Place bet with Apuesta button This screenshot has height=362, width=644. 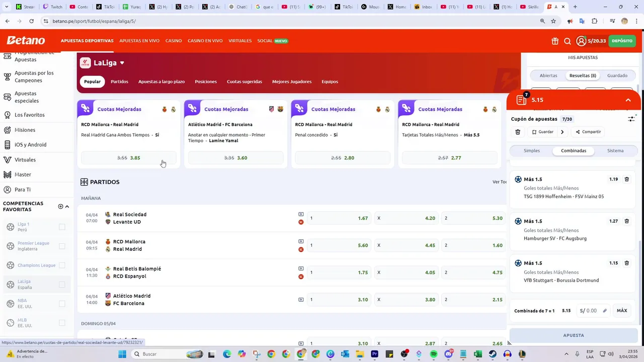click(x=574, y=335)
